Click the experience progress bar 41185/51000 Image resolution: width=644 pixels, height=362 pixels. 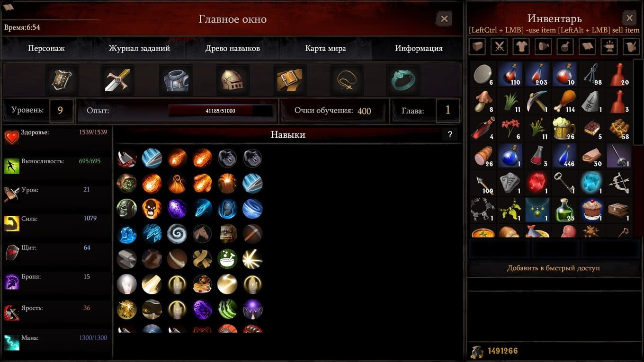[220, 111]
